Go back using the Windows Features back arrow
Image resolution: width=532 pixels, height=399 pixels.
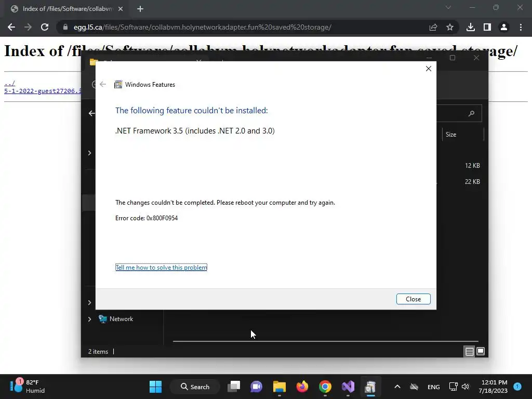point(103,85)
